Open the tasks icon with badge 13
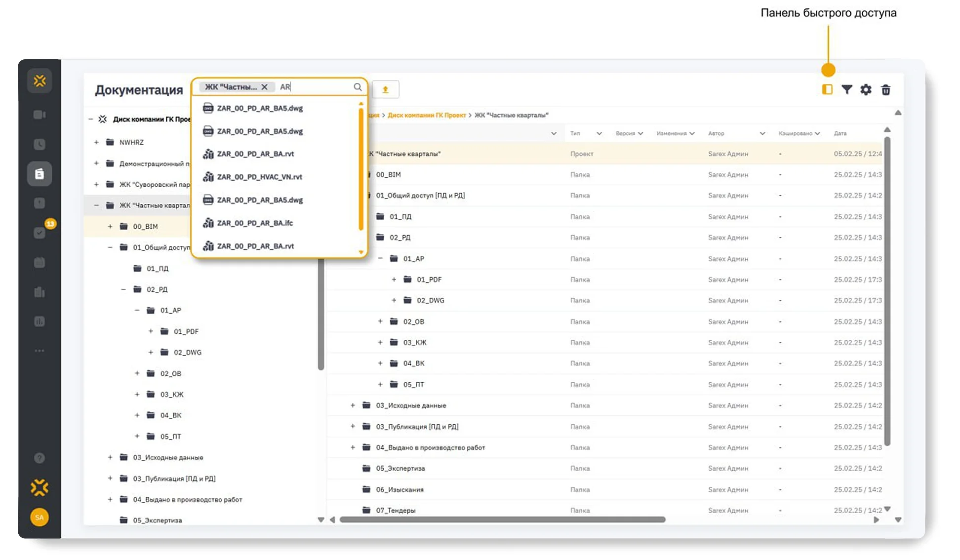This screenshot has height=560, width=960. pyautogui.click(x=40, y=232)
